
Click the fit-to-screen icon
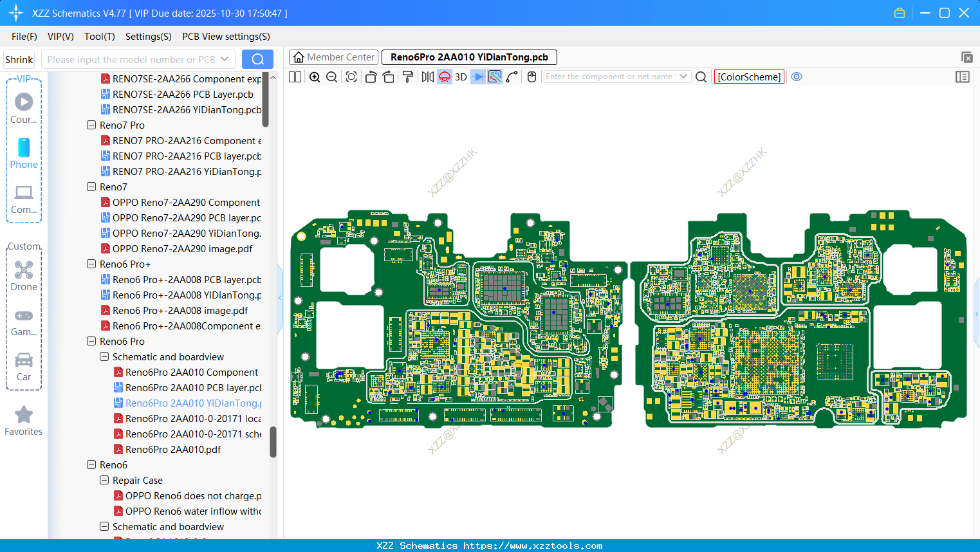(351, 77)
